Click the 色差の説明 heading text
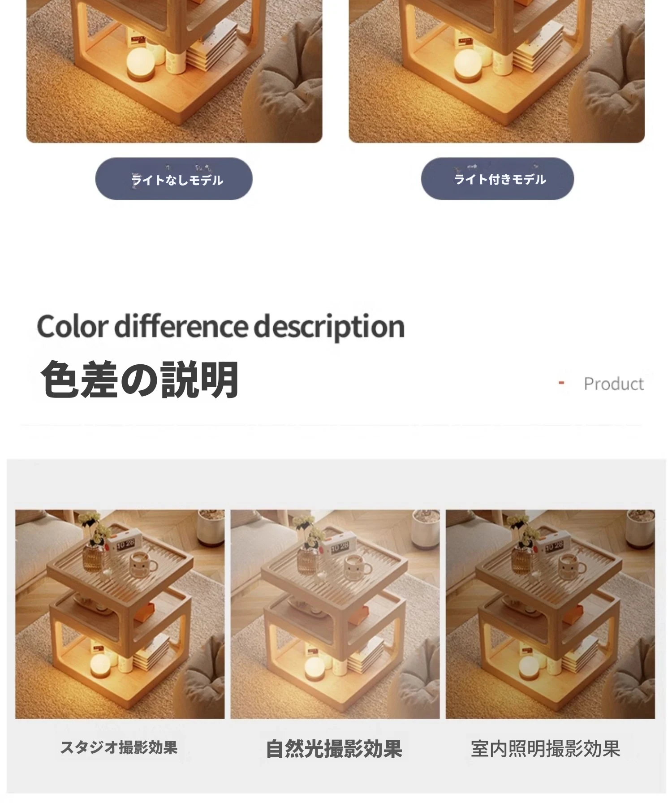Screen dimensions: 672x803 tap(139, 380)
